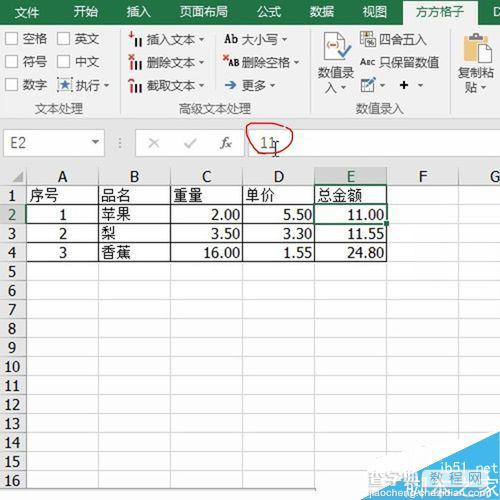This screenshot has height=500, width=500.
Task: Switch to the 数据 tab
Action: [322, 12]
